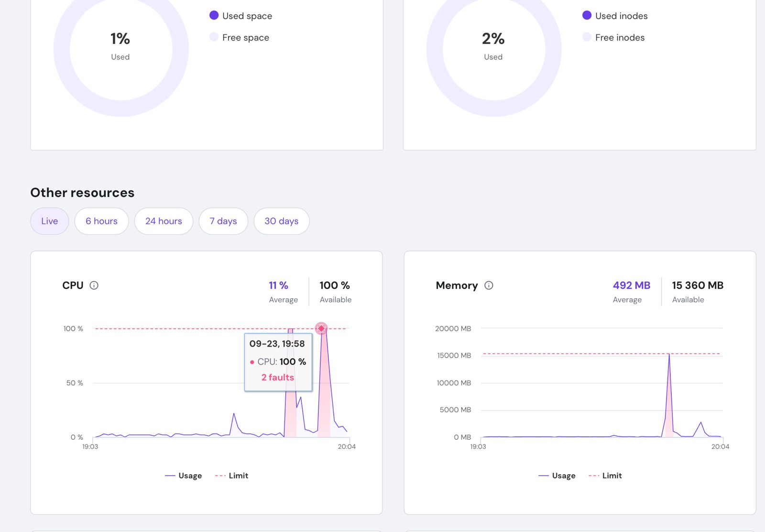Click the Memory info icon

click(489, 285)
